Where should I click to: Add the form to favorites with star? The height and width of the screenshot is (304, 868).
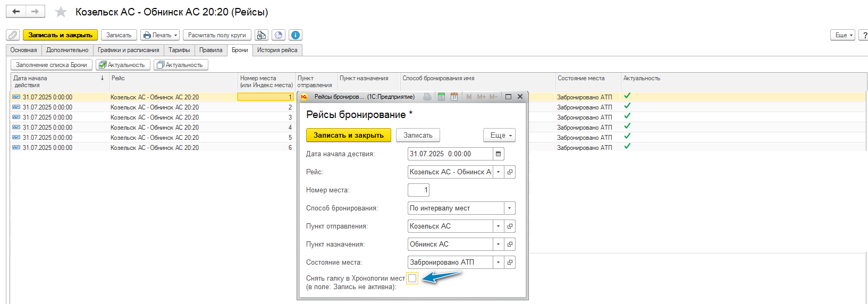click(x=61, y=12)
